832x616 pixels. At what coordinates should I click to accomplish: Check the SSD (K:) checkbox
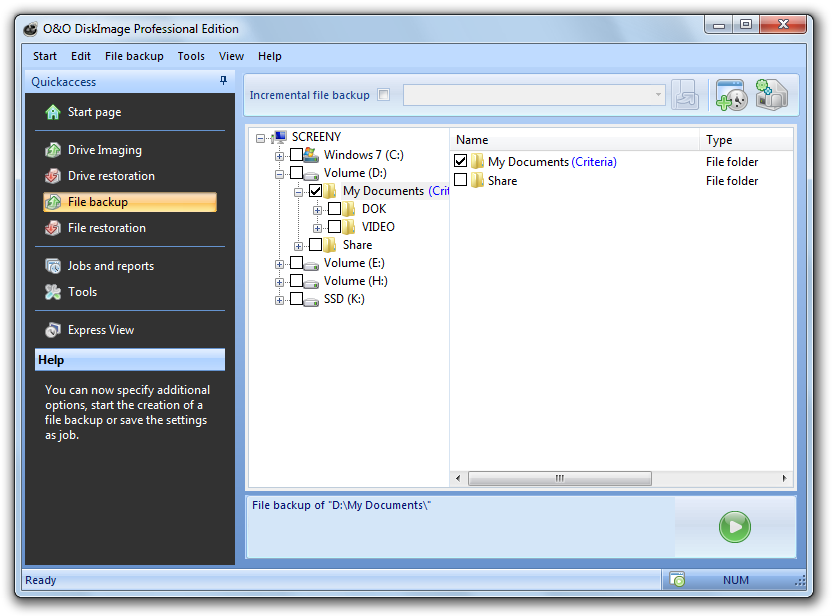tap(297, 299)
